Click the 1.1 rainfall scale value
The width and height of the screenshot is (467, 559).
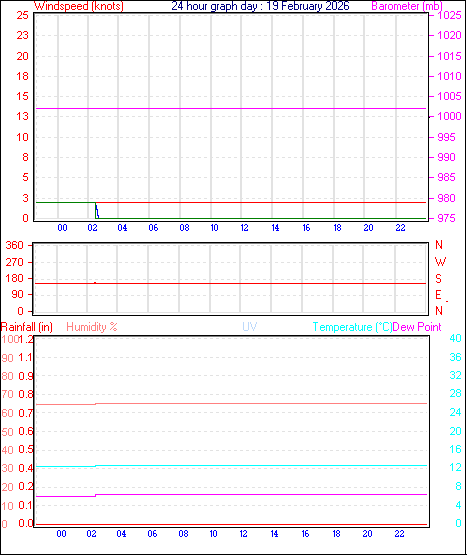25,357
